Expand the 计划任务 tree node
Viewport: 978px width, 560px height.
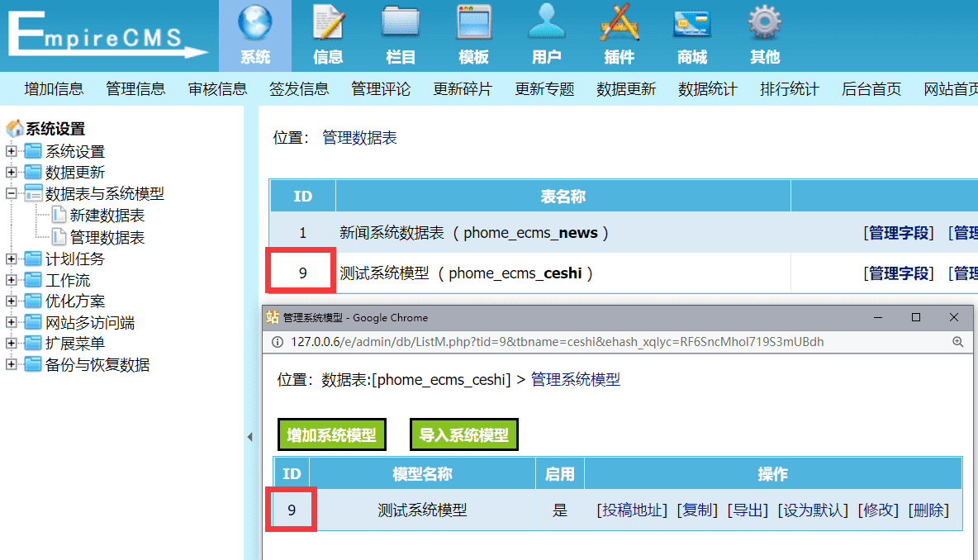[x=12, y=259]
